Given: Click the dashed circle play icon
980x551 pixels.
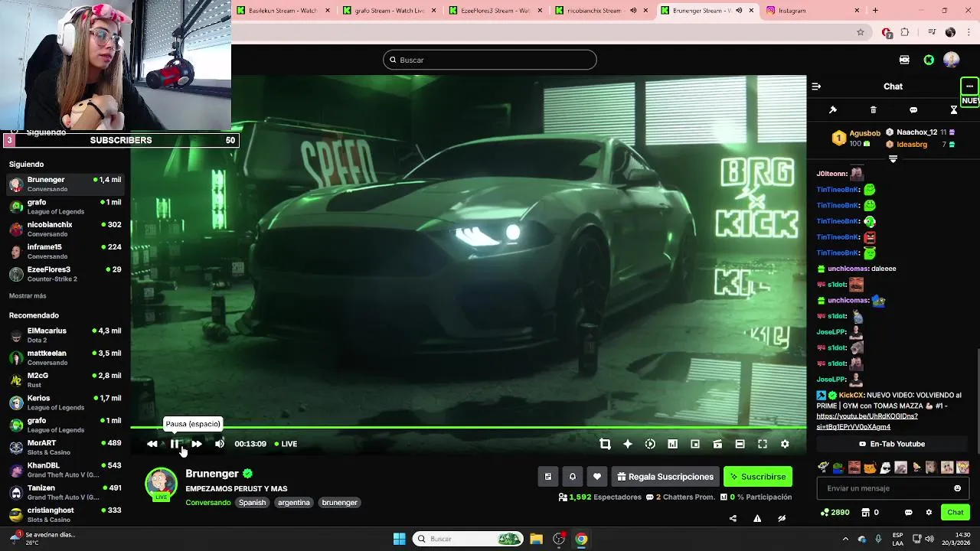Looking at the screenshot, I should [x=650, y=444].
